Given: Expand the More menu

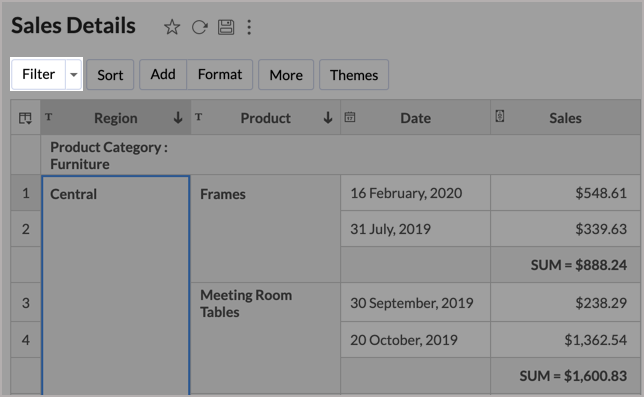Looking at the screenshot, I should pyautogui.click(x=286, y=75).
